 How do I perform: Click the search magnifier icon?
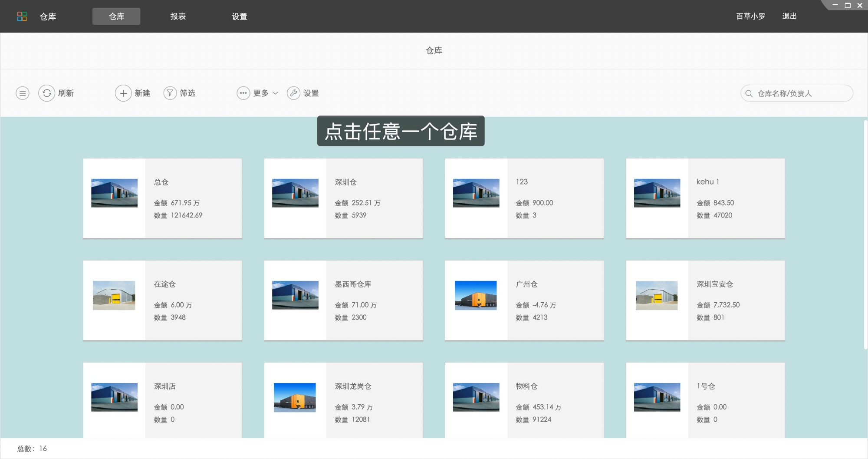(749, 93)
